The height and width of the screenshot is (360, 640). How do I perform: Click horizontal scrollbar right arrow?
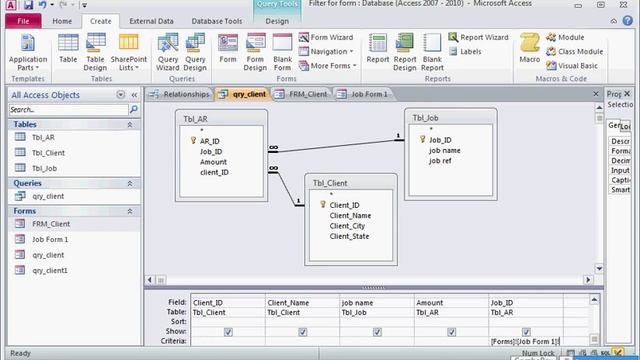(588, 280)
